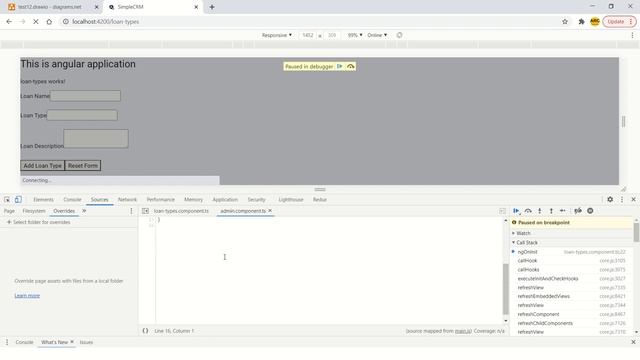Show more navigator tabs chevron

(x=84, y=211)
